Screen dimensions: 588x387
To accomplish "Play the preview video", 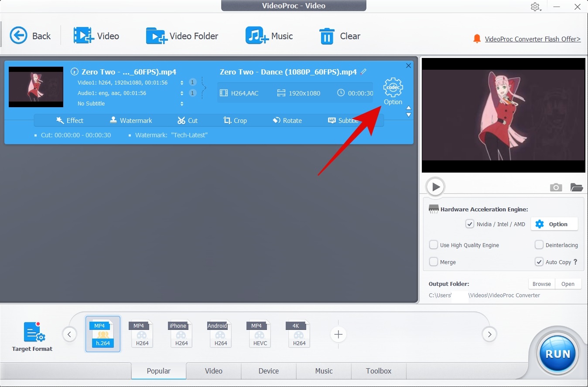I will pyautogui.click(x=435, y=187).
